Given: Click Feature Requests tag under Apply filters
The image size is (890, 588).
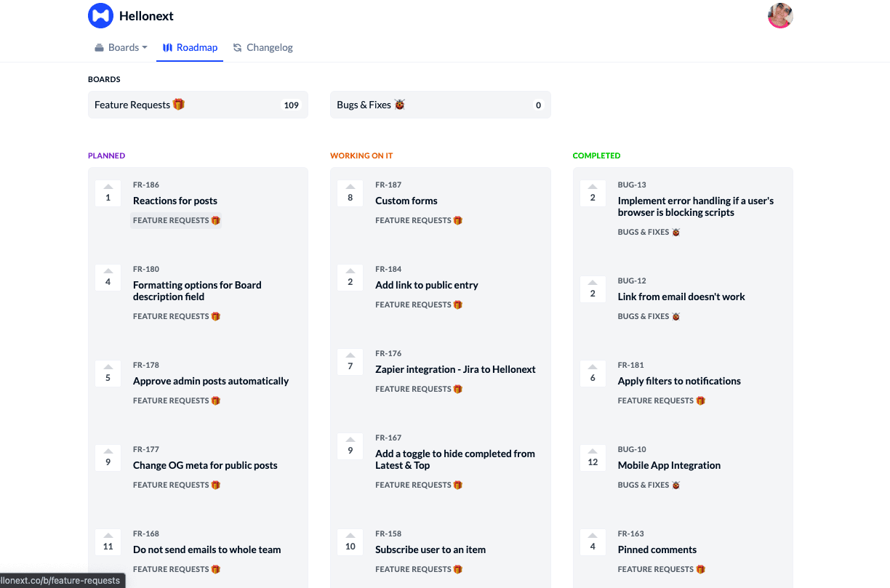Looking at the screenshot, I should click(662, 400).
